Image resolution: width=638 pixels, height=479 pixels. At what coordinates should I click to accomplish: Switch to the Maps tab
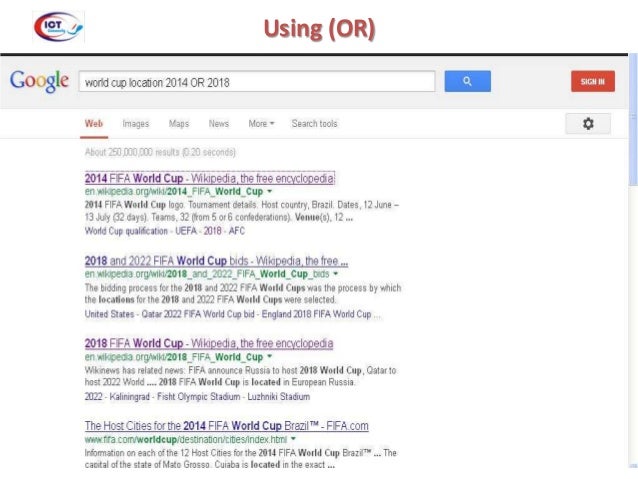tap(179, 124)
